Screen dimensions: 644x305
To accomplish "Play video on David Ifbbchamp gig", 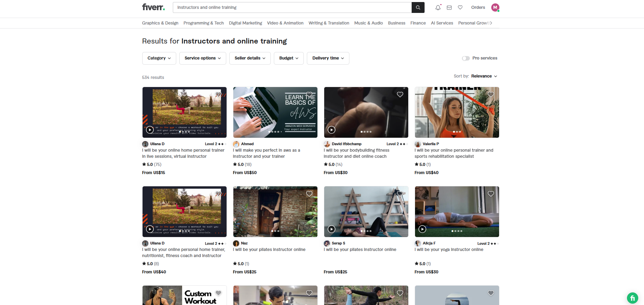I will [331, 130].
